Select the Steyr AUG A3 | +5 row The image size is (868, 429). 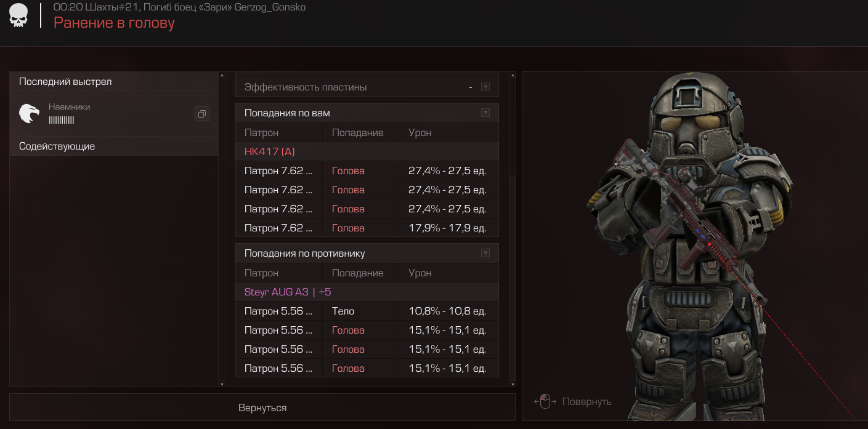tap(367, 292)
